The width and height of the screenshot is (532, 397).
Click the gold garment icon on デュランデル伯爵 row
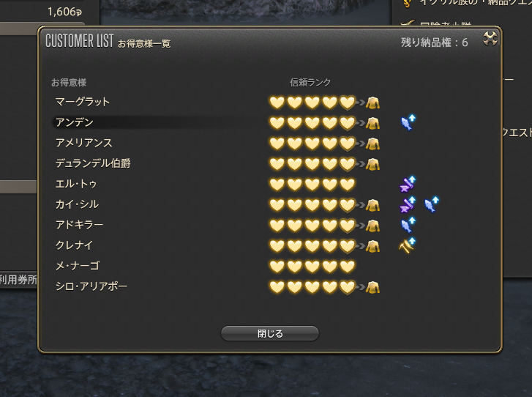coord(372,164)
